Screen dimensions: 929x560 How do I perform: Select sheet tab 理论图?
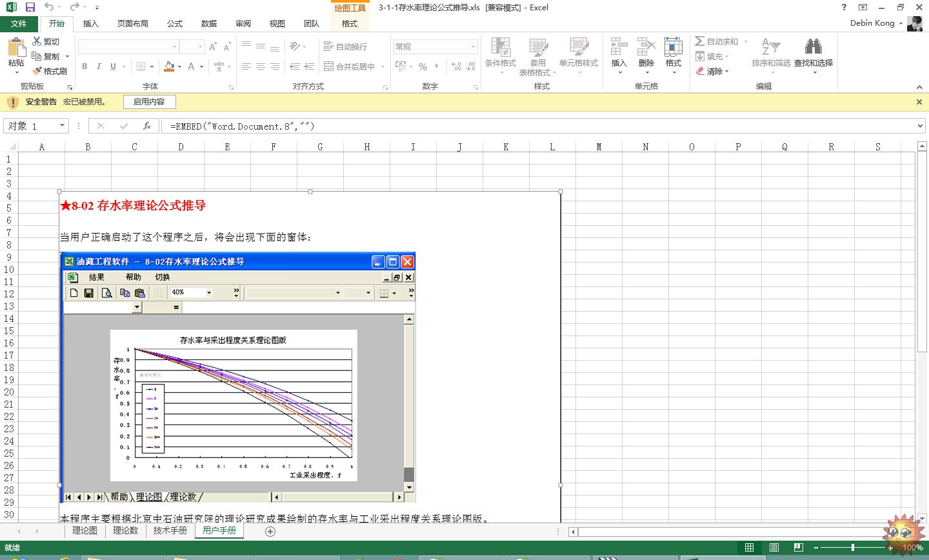tap(85, 530)
